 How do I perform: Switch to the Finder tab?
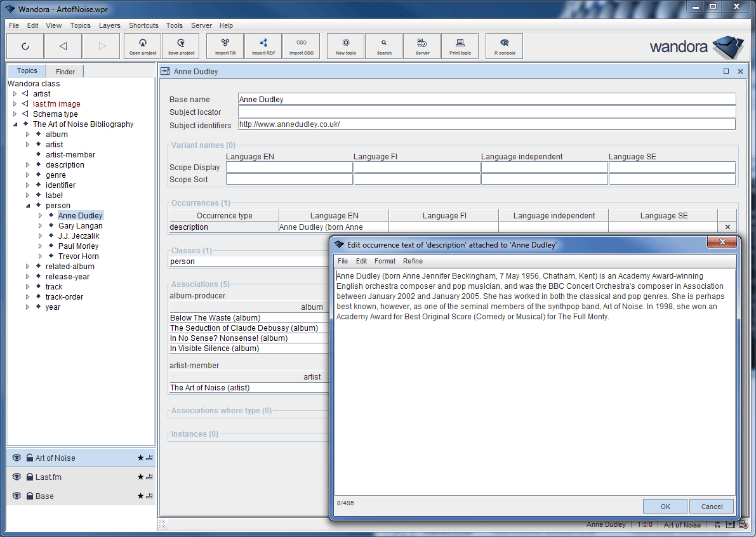(x=64, y=71)
